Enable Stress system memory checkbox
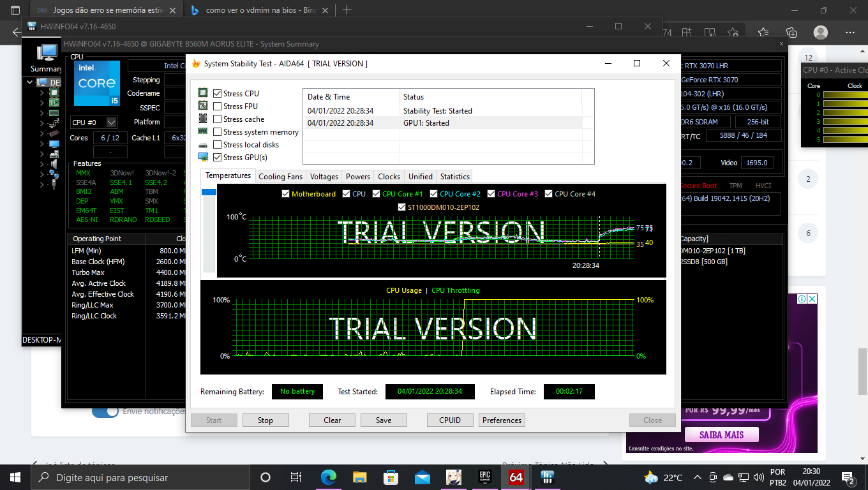868x490 pixels. (218, 132)
